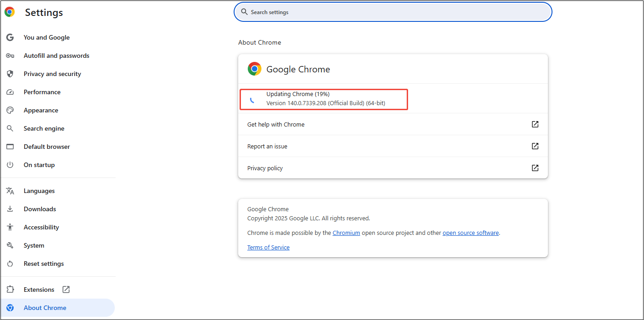Open Get help with Chrome
Viewport: 644px width, 320px height.
point(276,124)
